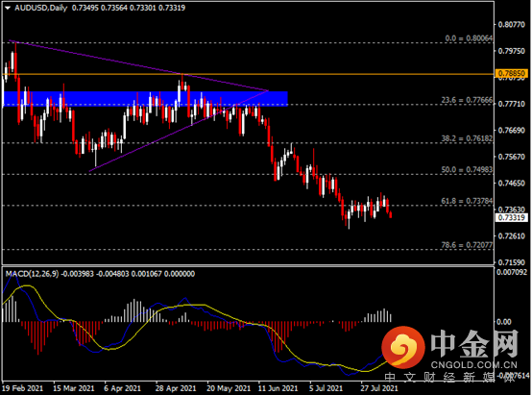This screenshot has width=532, height=395.
Task: Select the 23.6 = 0.77666 Fibonacci label
Action: point(467,100)
